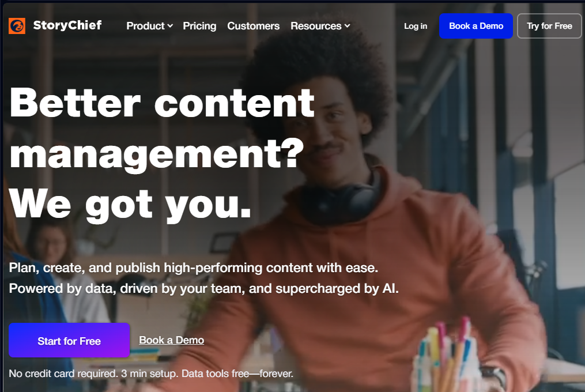The width and height of the screenshot is (585, 392).
Task: Expand the Resources dropdown menu
Action: [x=320, y=26]
